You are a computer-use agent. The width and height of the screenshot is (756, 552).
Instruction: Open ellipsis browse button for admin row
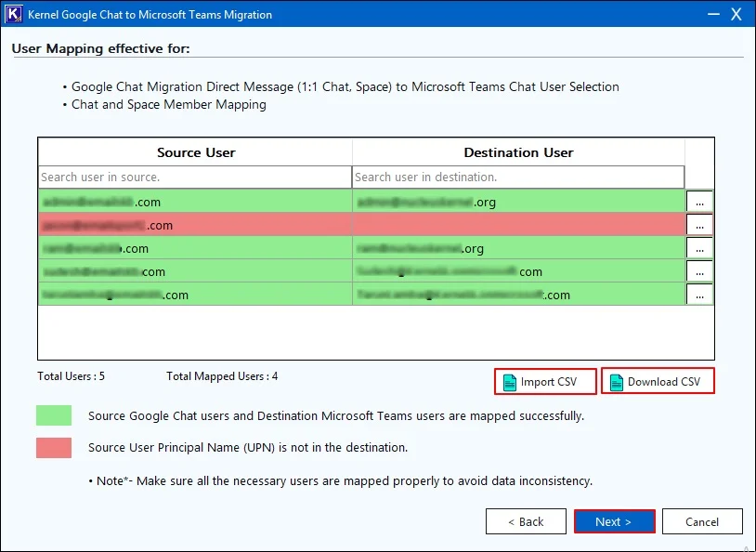699,202
